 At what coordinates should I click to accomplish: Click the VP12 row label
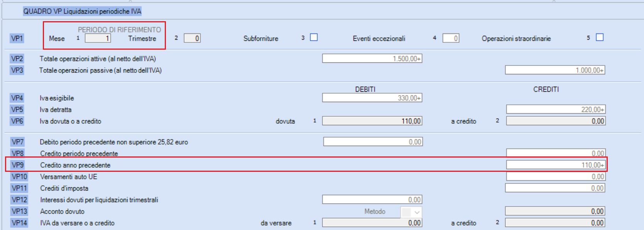tap(19, 200)
